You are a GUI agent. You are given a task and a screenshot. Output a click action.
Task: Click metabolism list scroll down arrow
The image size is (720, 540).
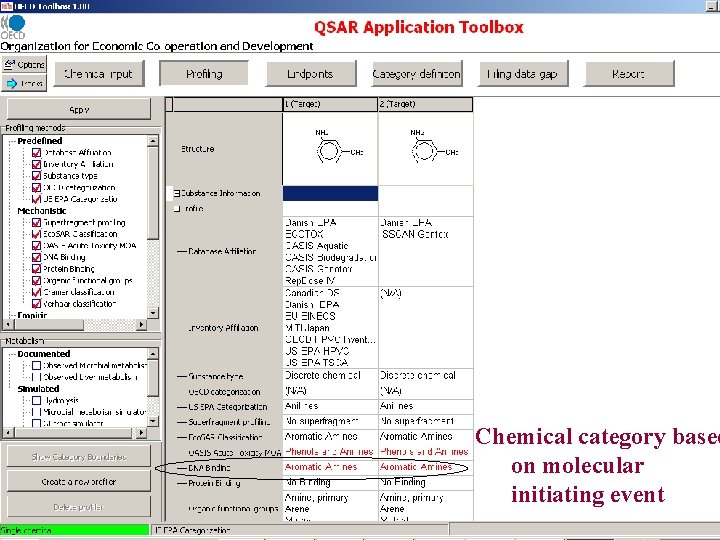pos(153,421)
